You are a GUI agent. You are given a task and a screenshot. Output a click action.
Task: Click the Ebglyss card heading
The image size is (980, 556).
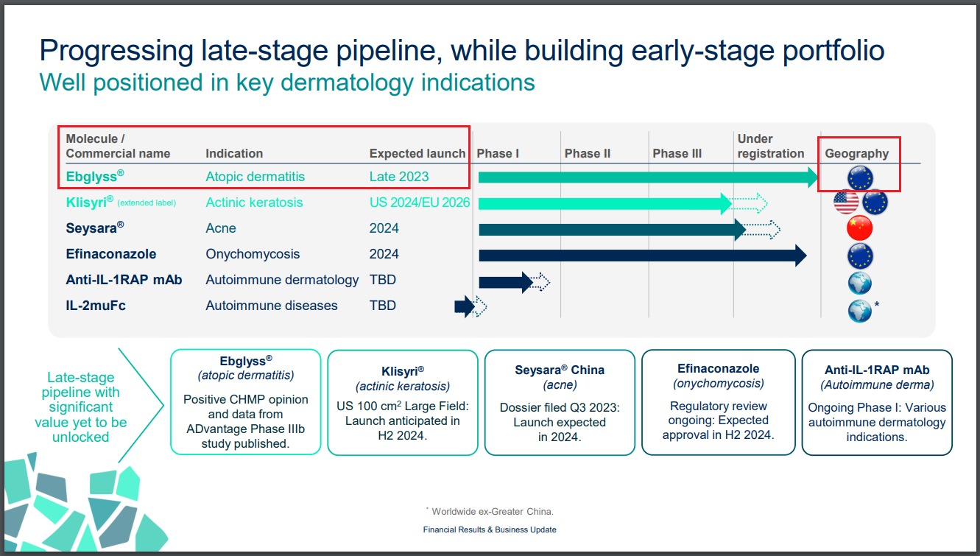(246, 361)
